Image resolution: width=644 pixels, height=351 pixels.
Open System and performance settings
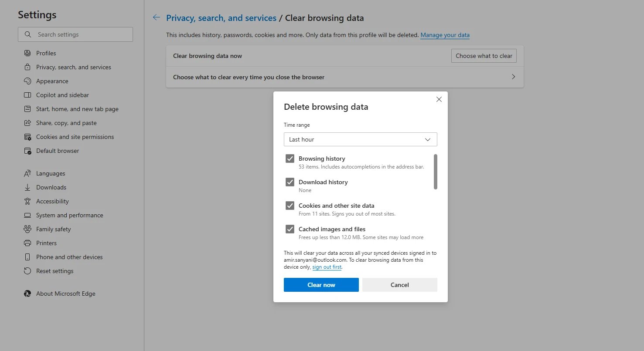pyautogui.click(x=70, y=215)
